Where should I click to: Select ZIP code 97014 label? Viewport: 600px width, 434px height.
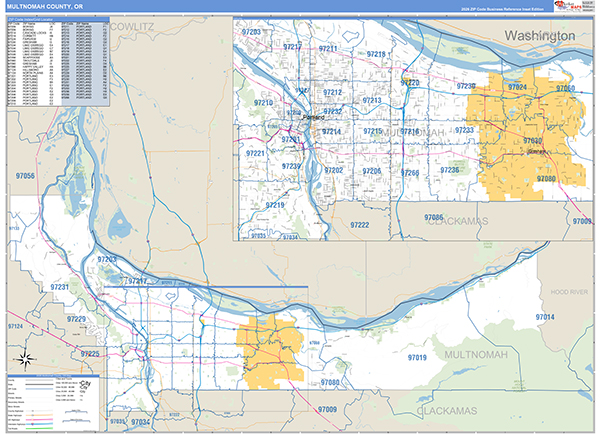[545, 317]
